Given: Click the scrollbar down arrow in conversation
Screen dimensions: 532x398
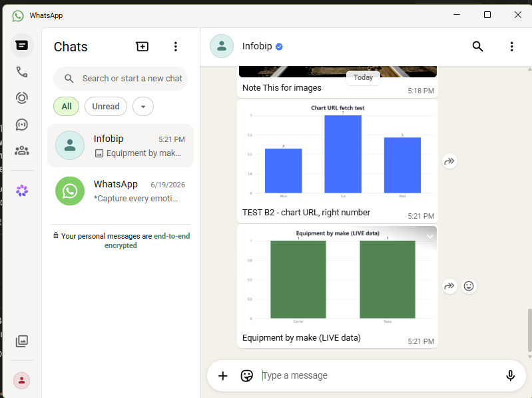Looking at the screenshot, I should [x=529, y=357].
